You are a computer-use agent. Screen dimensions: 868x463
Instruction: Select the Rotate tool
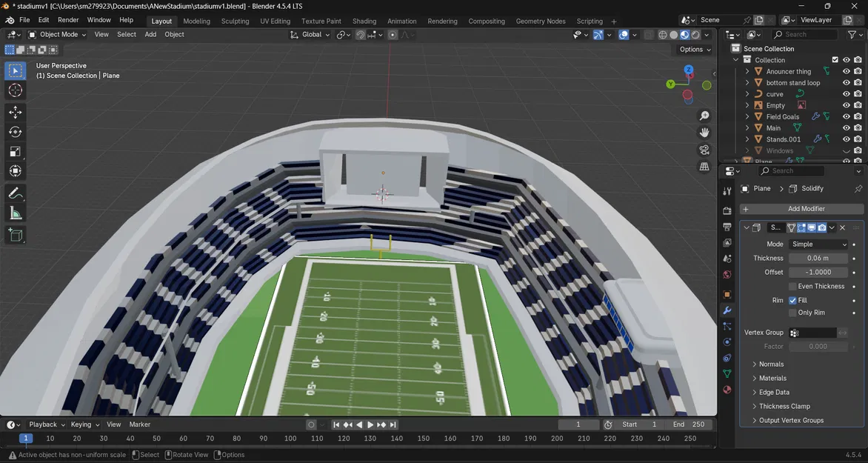(16, 132)
